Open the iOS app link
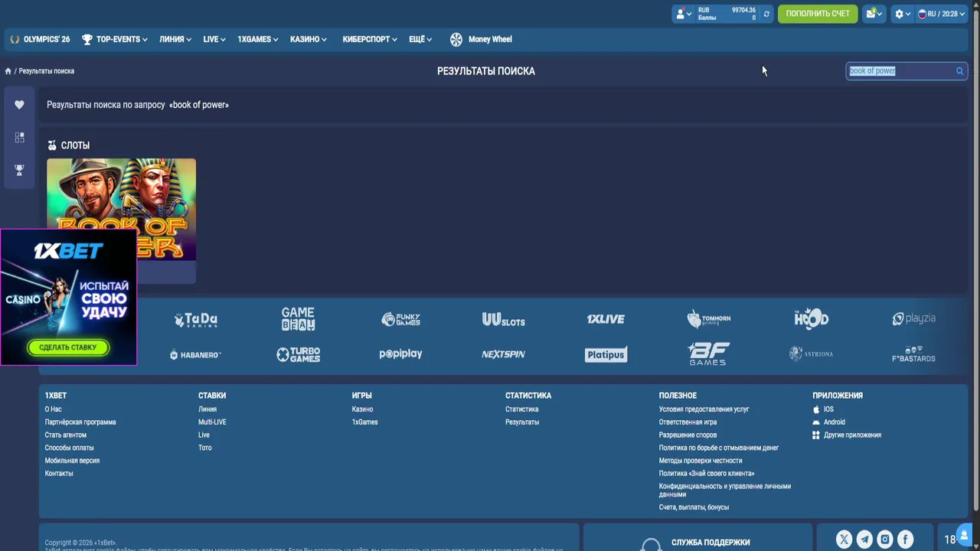The height and width of the screenshot is (551, 980). [824, 409]
